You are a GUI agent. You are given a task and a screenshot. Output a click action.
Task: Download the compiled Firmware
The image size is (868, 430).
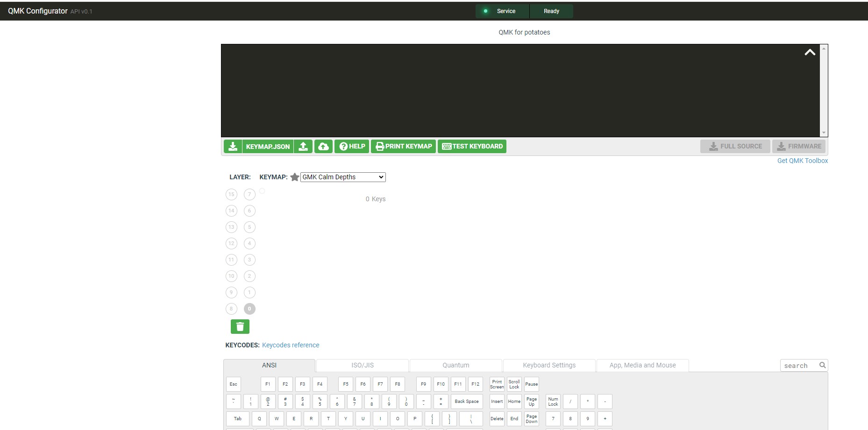pos(799,146)
